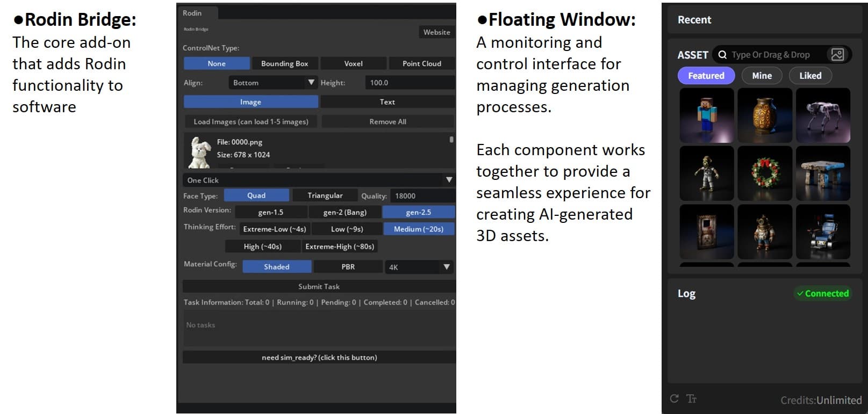The width and height of the screenshot is (868, 414).
Task: Click the image upload icon in the asset search bar
Action: point(837,54)
